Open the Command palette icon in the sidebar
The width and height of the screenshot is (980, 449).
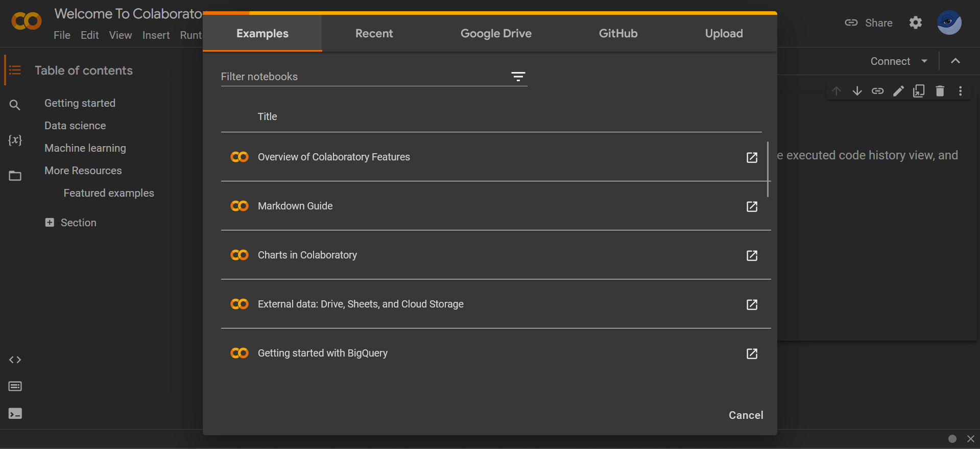point(15,386)
